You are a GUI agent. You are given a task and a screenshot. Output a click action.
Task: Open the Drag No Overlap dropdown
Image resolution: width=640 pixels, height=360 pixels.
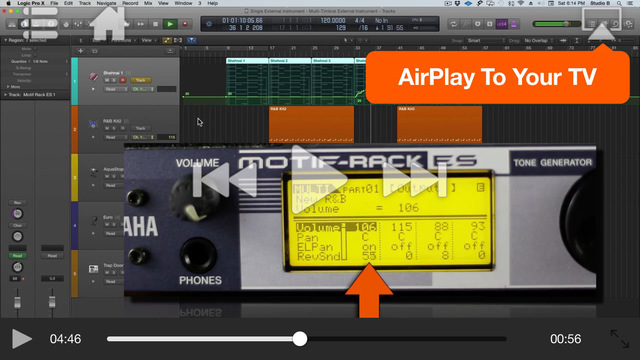[x=538, y=40]
